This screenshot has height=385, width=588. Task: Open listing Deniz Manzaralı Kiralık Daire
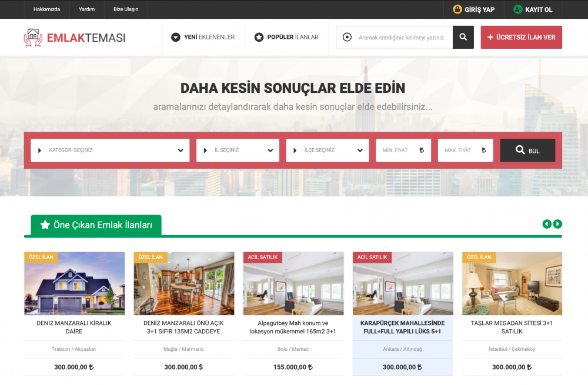[74, 327]
